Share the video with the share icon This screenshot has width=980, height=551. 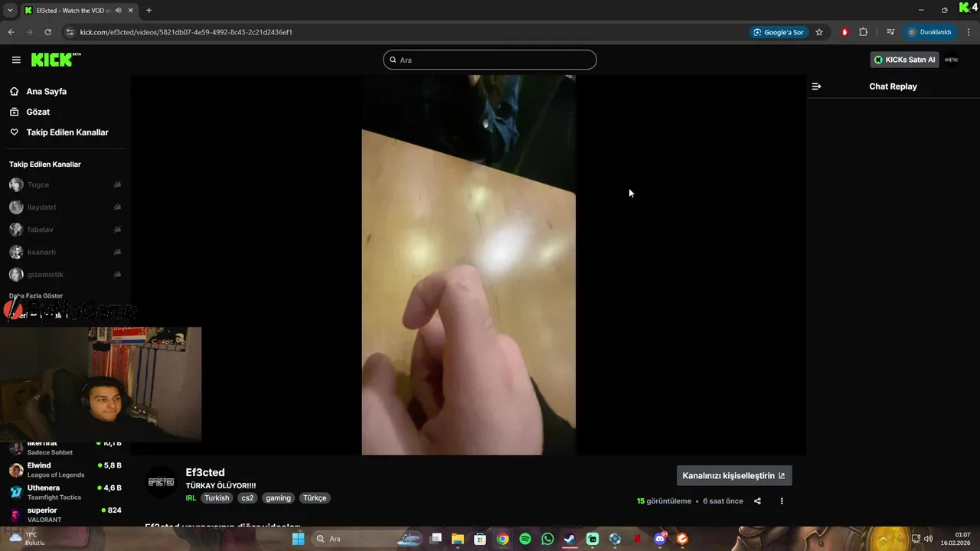pyautogui.click(x=757, y=501)
